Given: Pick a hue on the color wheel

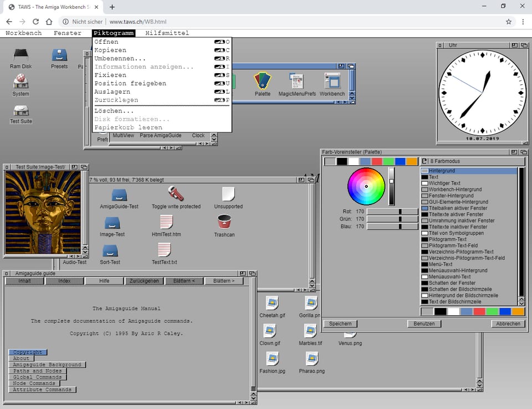Looking at the screenshot, I should pos(366,186).
